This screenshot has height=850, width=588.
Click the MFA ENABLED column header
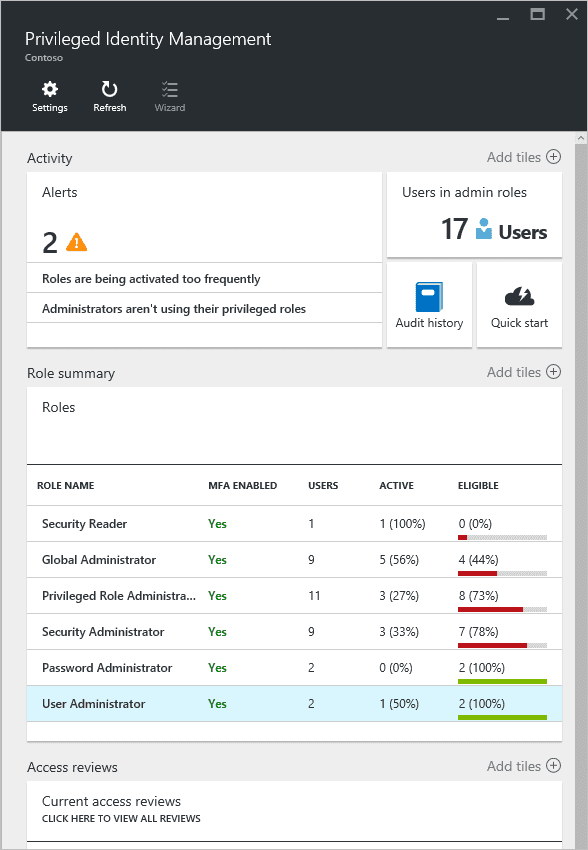[x=243, y=486]
